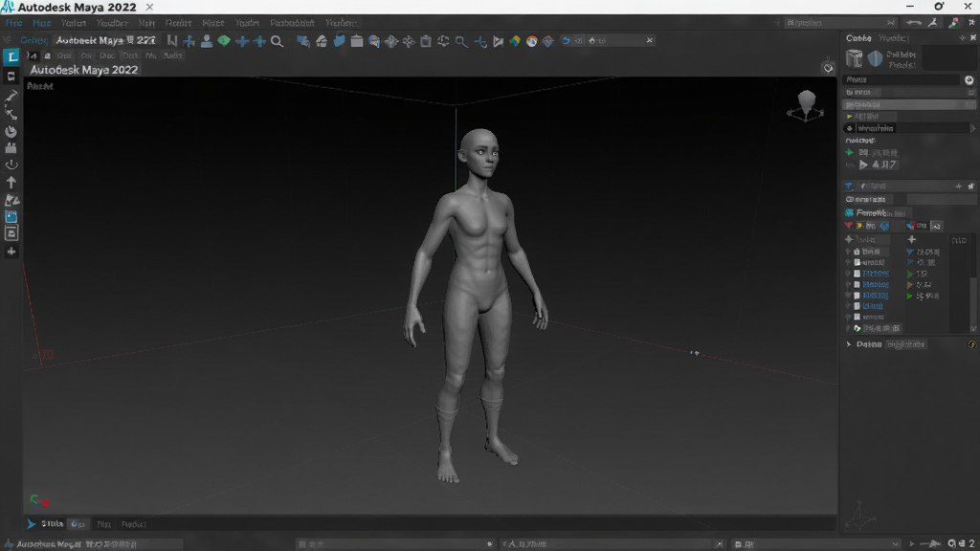The image size is (980, 551).
Task: Tick the small checkbox right of the right panel's Fiwie field
Action: pyautogui.click(x=971, y=93)
